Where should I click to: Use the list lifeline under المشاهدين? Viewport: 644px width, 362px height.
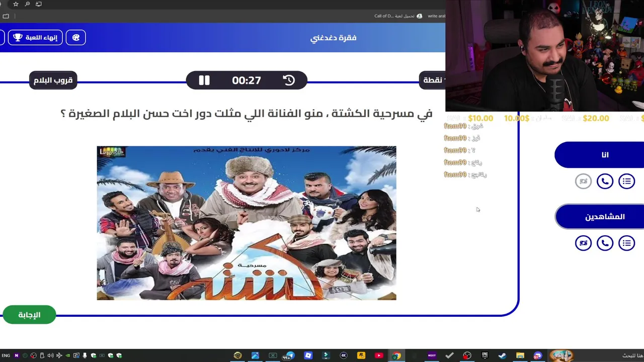(x=626, y=243)
